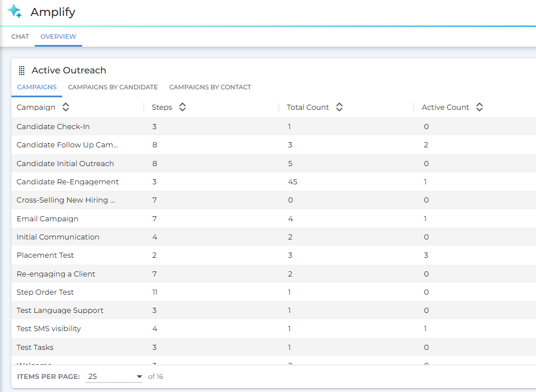Click the Amplify sparkle logo icon
The image size is (536, 392).
pos(14,11)
